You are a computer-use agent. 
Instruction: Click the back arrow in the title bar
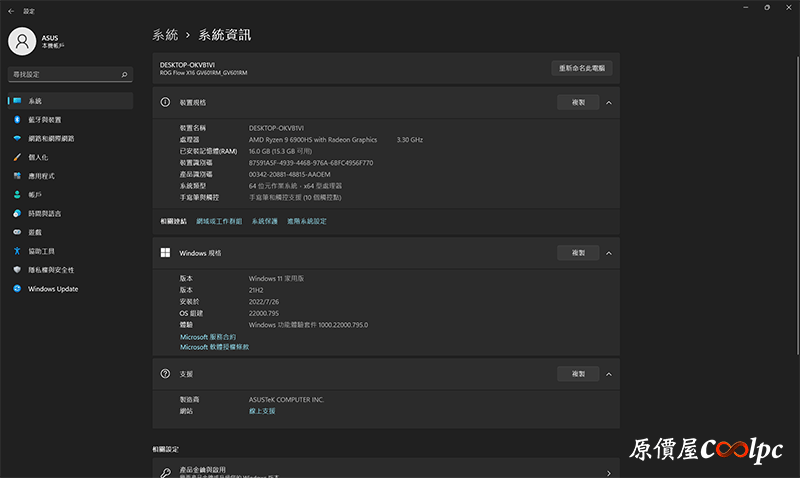tap(11, 11)
